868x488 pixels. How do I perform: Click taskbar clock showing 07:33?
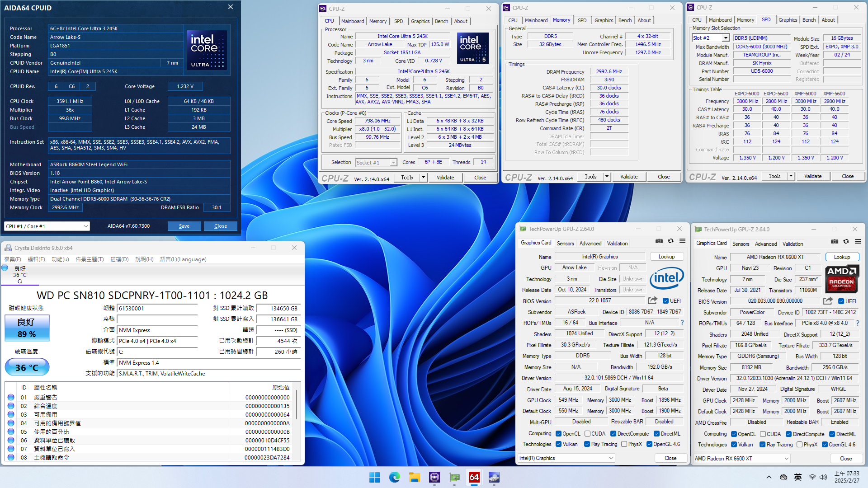click(x=846, y=477)
